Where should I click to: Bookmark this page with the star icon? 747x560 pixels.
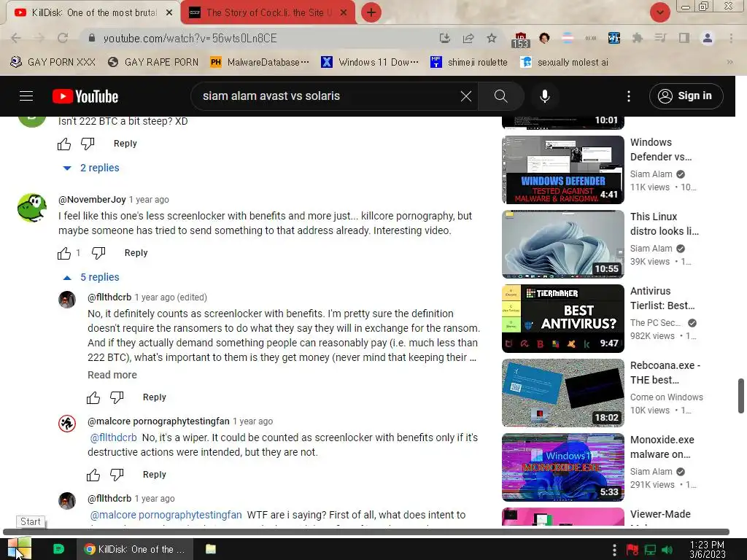492,38
